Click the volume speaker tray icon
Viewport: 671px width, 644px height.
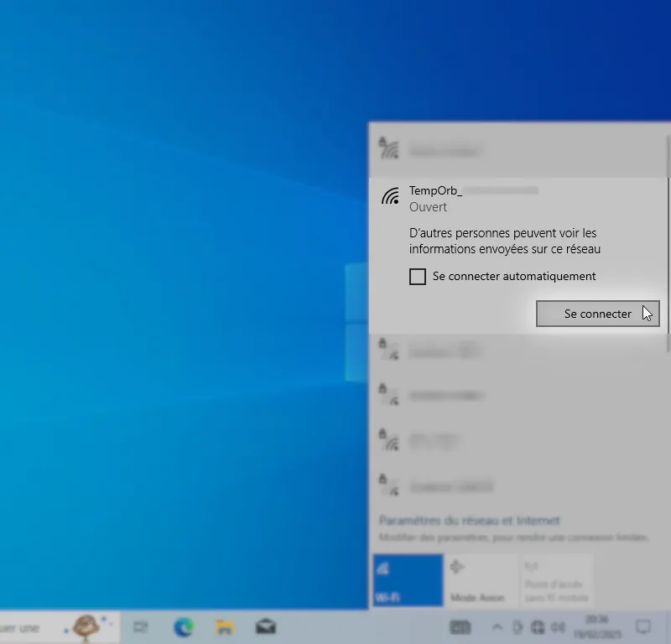[558, 627]
